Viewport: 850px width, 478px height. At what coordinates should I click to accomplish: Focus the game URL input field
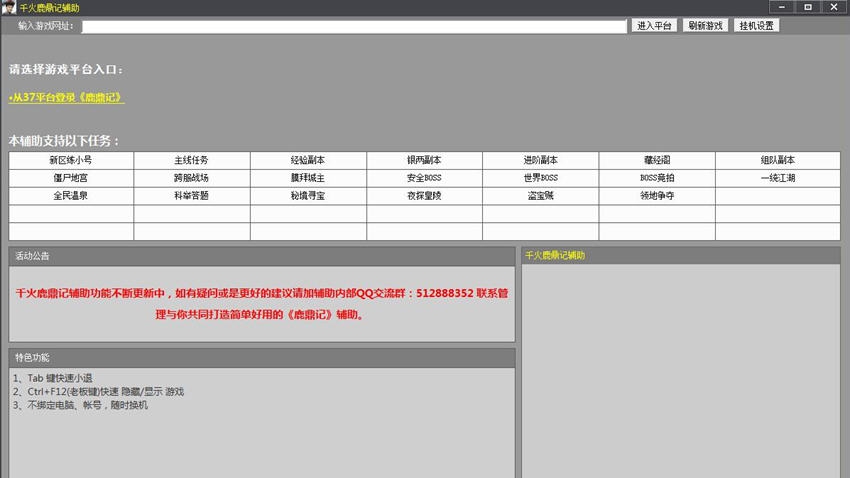[x=354, y=27]
